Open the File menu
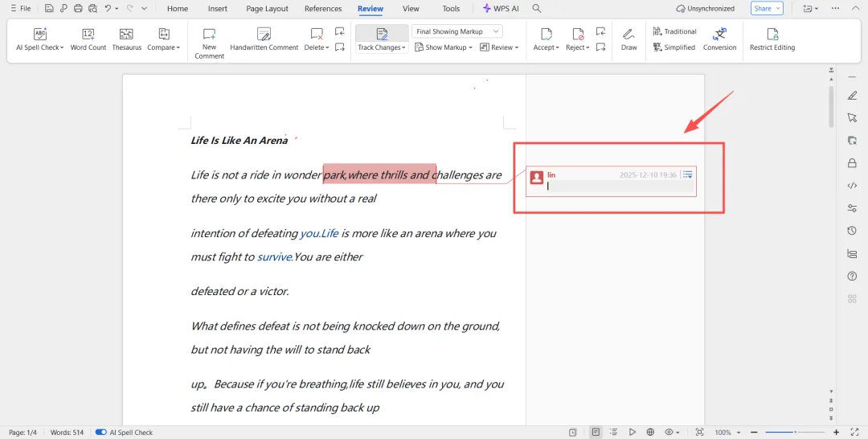Screen dimensions: 868x439 [20, 8]
